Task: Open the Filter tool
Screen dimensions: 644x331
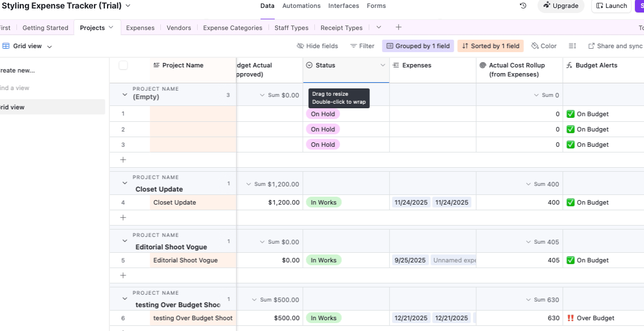Action: [362, 46]
